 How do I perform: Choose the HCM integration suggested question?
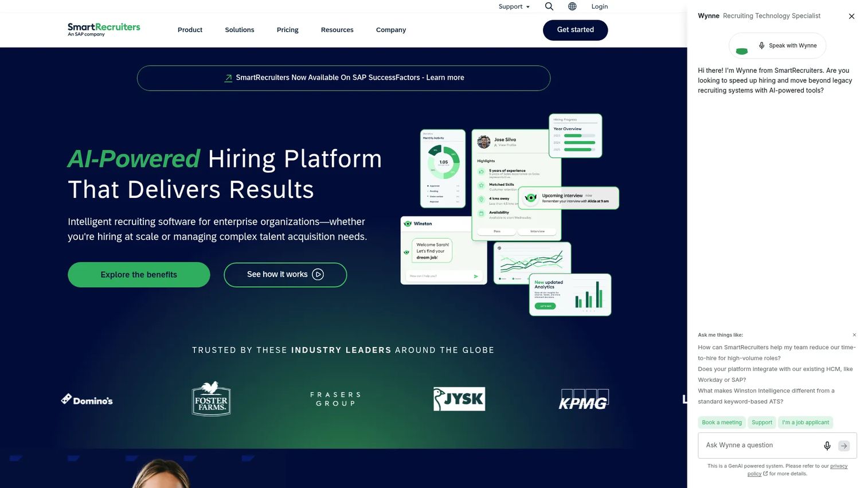click(775, 374)
